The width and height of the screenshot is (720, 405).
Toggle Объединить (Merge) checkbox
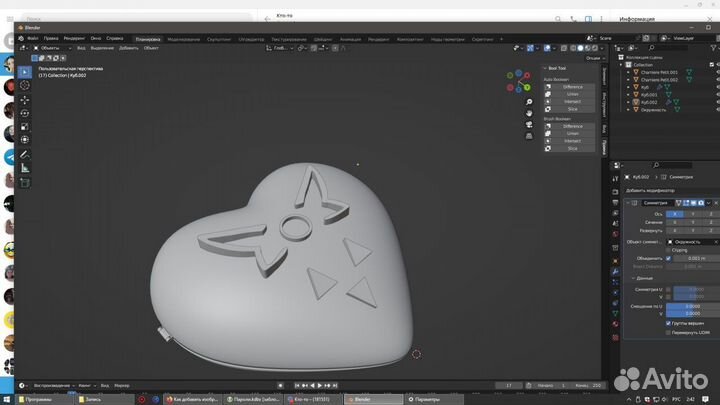pos(668,259)
